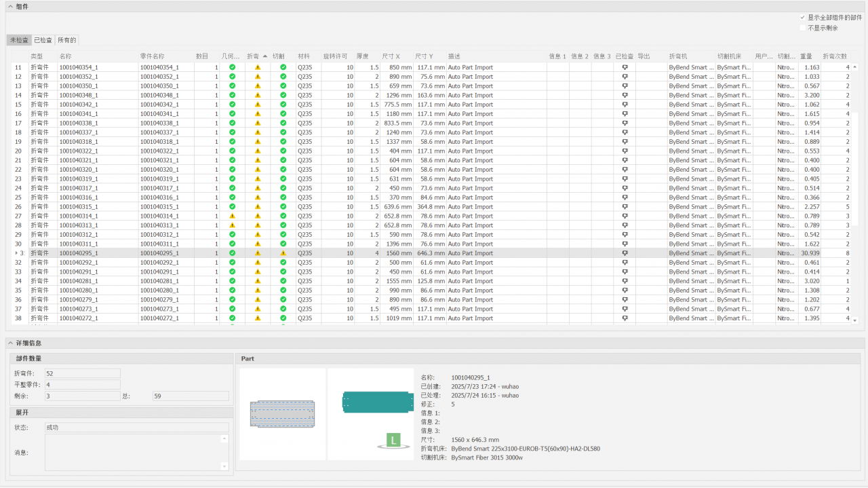The height and width of the screenshot is (488, 868).
Task: Click checked-status icon for part 1001040348_1
Action: (x=625, y=96)
